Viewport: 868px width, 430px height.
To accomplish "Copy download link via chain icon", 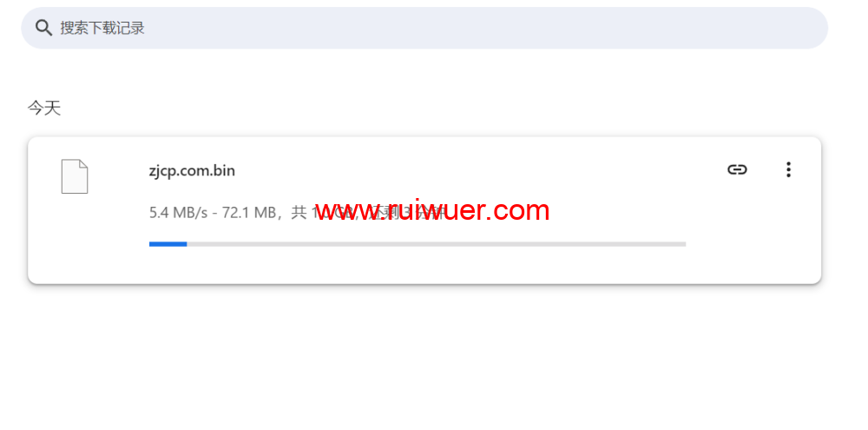I will pos(737,169).
